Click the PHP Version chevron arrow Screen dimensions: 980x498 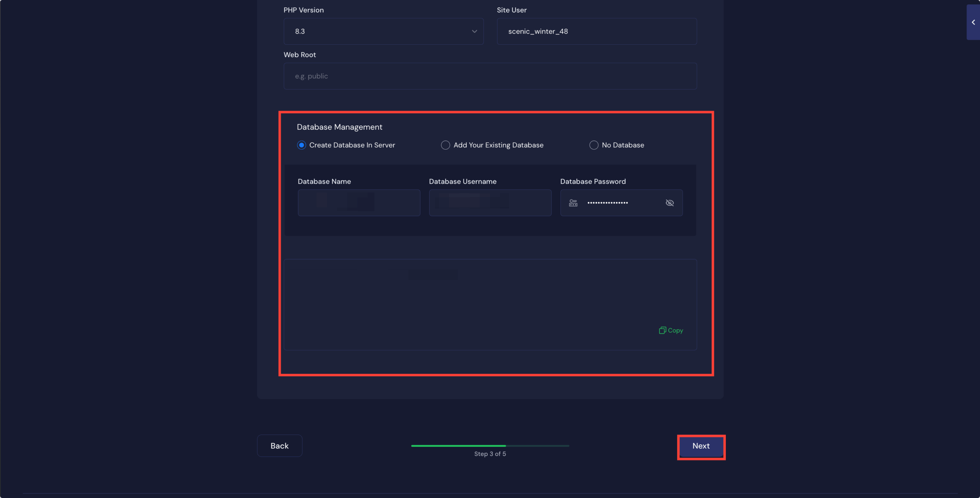[x=474, y=31]
